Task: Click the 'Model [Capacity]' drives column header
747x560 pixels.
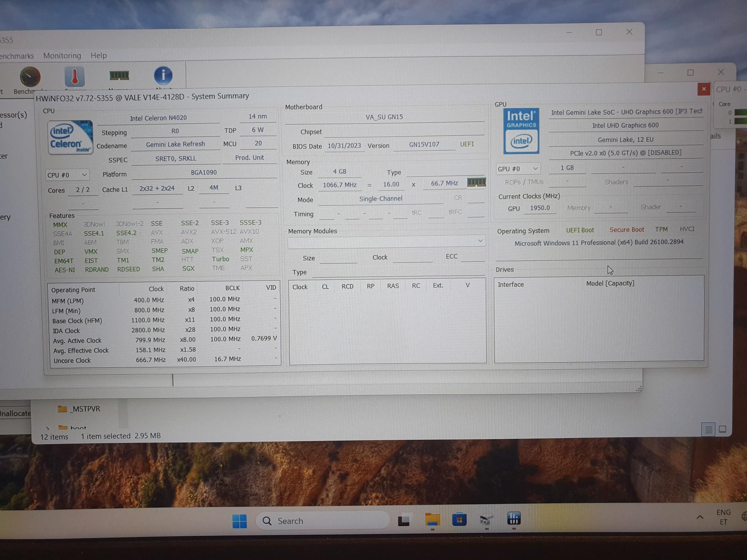Action: 610,283
